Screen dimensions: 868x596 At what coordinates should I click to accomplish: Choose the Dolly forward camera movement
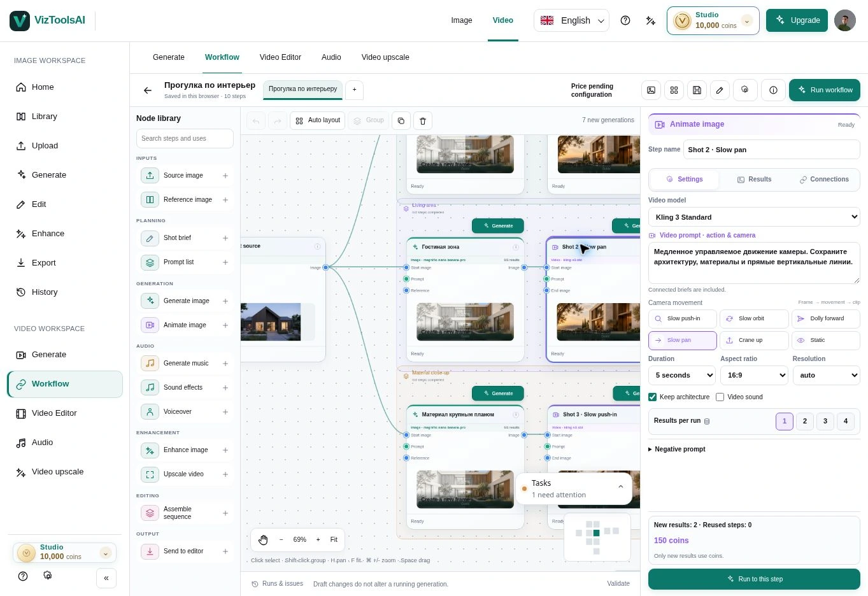pyautogui.click(x=826, y=318)
